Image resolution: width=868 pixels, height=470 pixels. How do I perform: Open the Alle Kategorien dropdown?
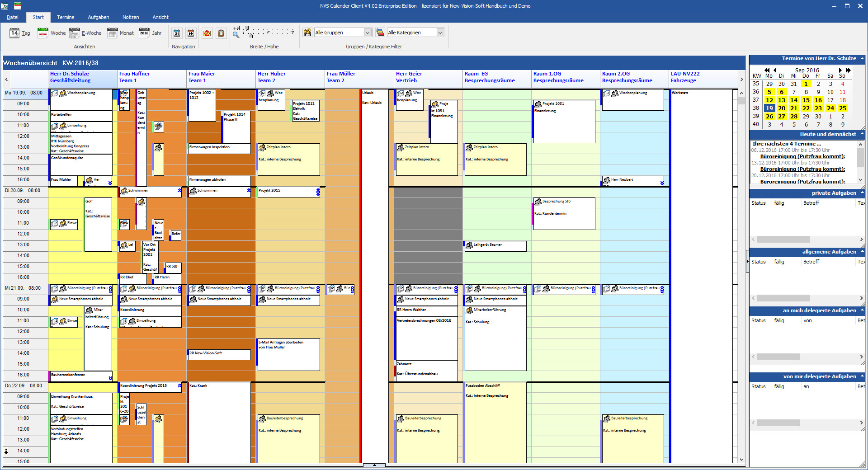pos(440,33)
